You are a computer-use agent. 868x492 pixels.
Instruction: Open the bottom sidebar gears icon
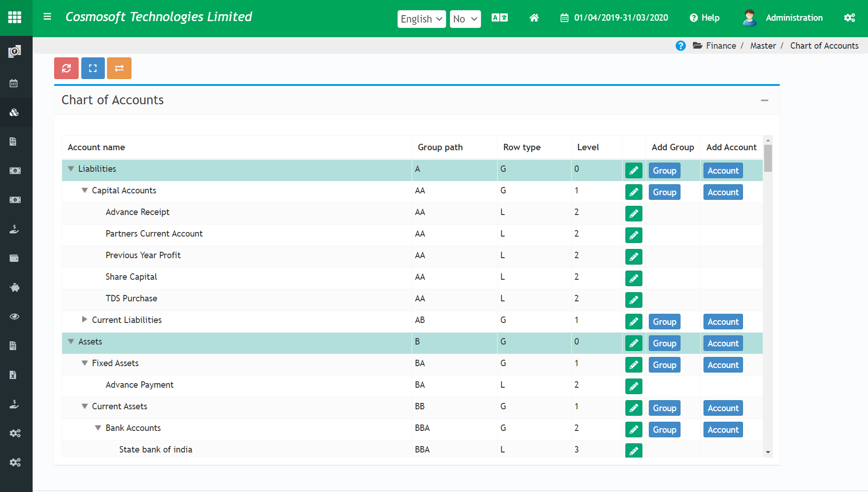pos(15,462)
